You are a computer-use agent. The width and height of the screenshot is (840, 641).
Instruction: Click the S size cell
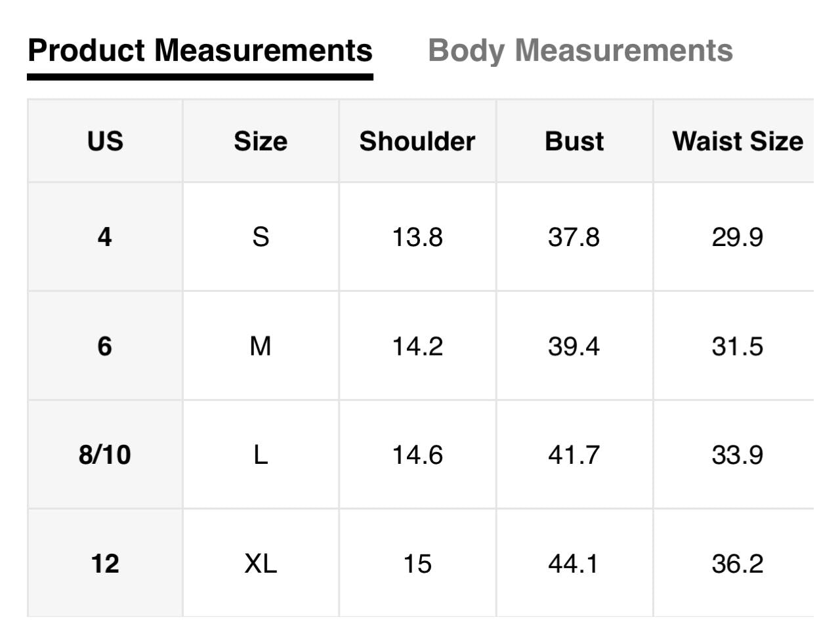tap(261, 237)
